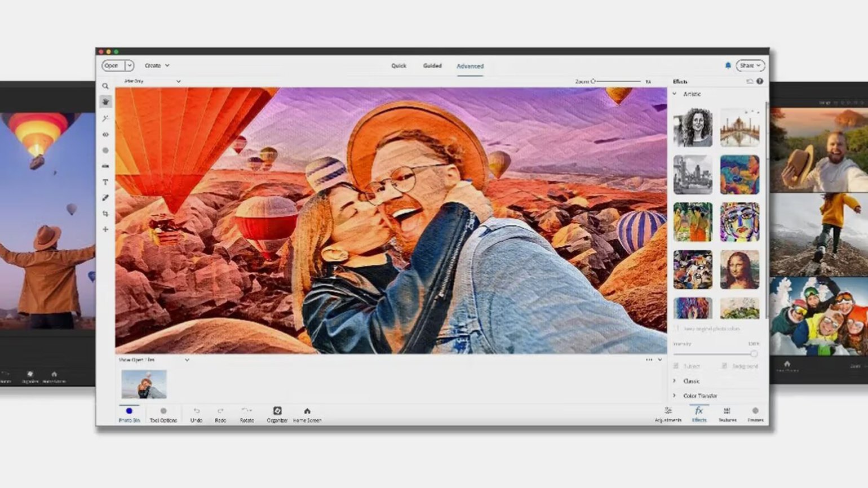The image size is (868, 488).
Task: Apply the colorful abstract face effect
Action: point(739,222)
